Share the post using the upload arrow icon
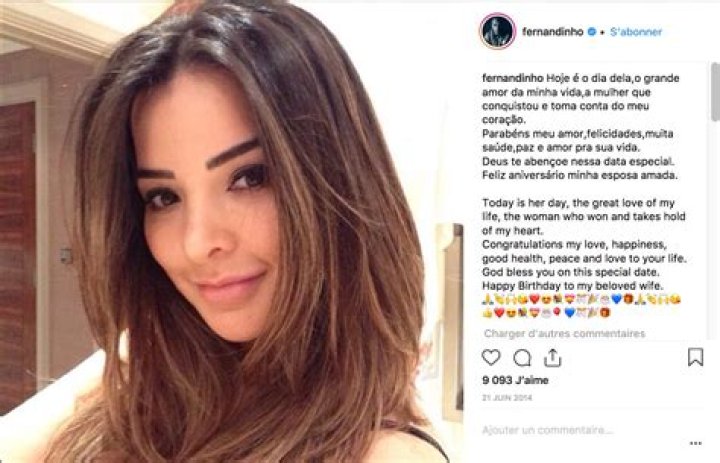Screen dimensions: 720x463 (x=553, y=358)
